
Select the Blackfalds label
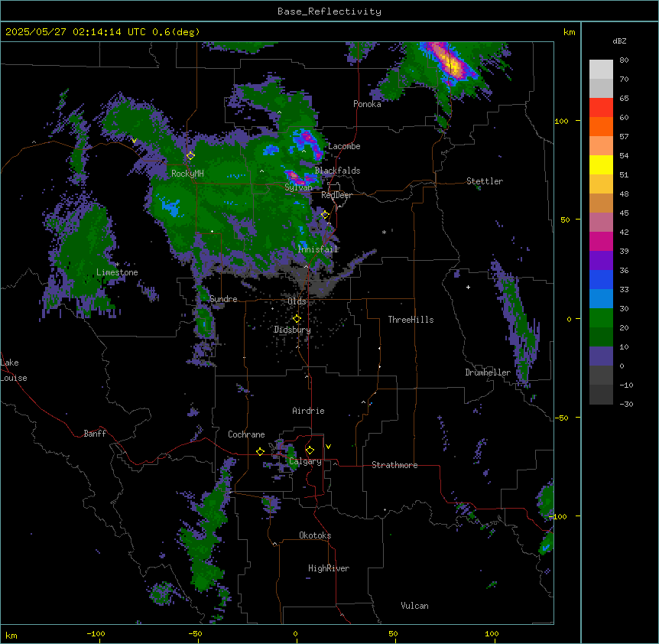(337, 171)
